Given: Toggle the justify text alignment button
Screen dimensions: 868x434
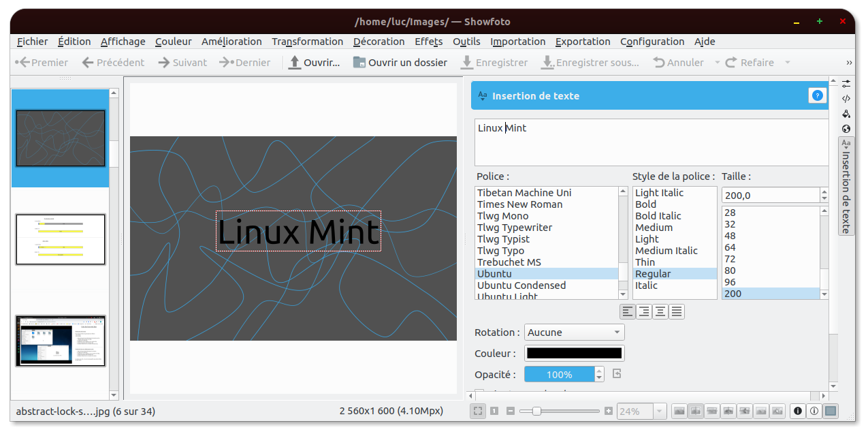Looking at the screenshot, I should pyautogui.click(x=677, y=311).
